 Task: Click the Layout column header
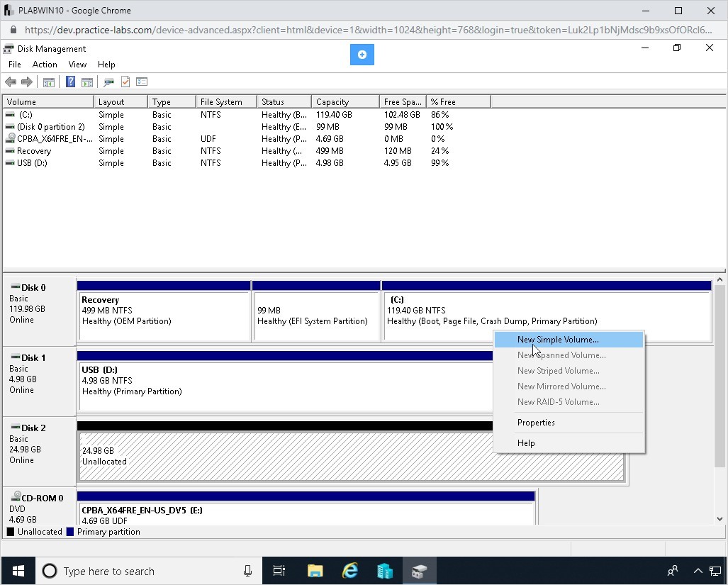pyautogui.click(x=121, y=101)
